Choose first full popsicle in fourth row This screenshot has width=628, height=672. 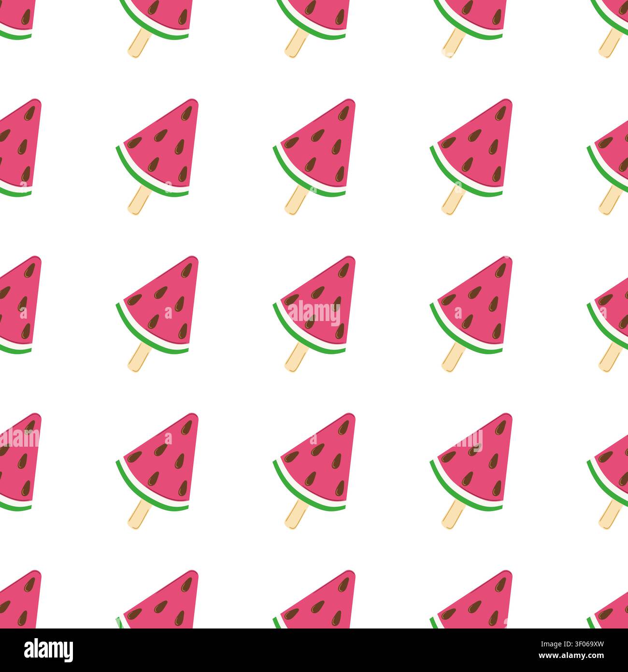[157, 471]
